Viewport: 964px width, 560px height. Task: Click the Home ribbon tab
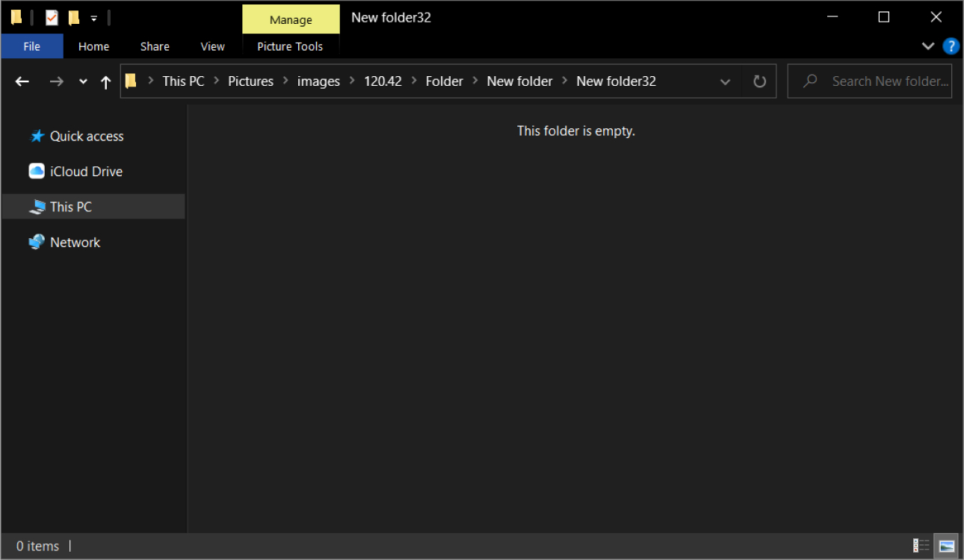[x=93, y=46]
